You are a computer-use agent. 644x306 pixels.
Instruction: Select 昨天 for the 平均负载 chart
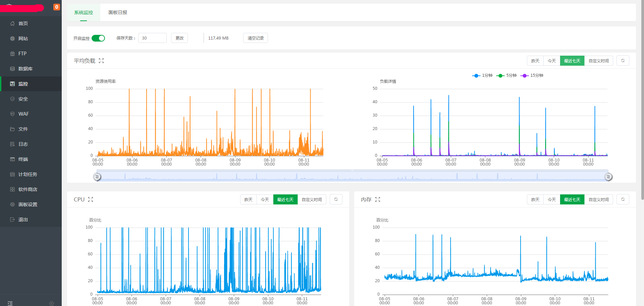click(x=535, y=61)
